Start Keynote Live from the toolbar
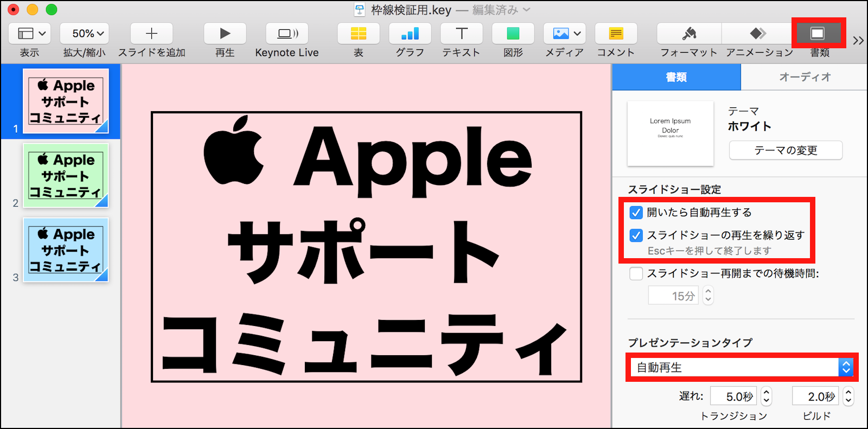 287,34
